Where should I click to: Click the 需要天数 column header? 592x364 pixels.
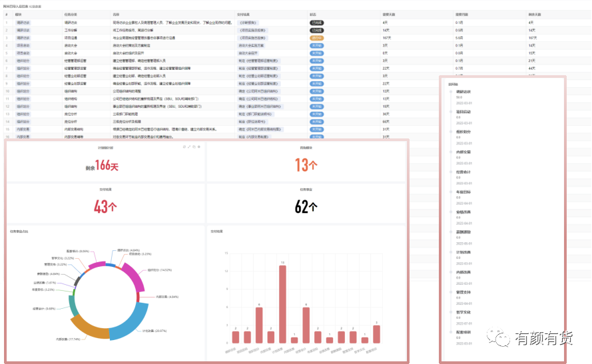tap(390, 14)
